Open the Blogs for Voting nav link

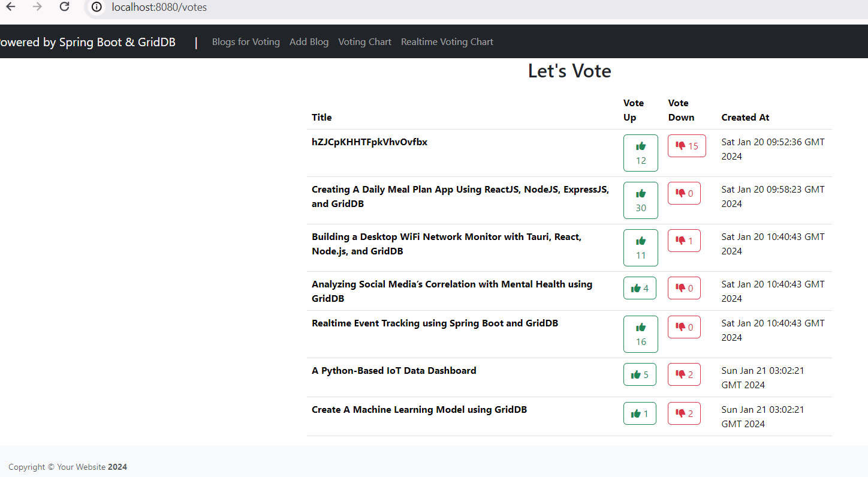click(246, 42)
